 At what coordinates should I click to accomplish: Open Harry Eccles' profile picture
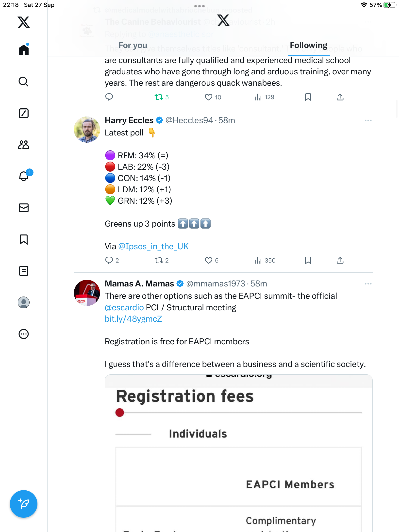87,130
